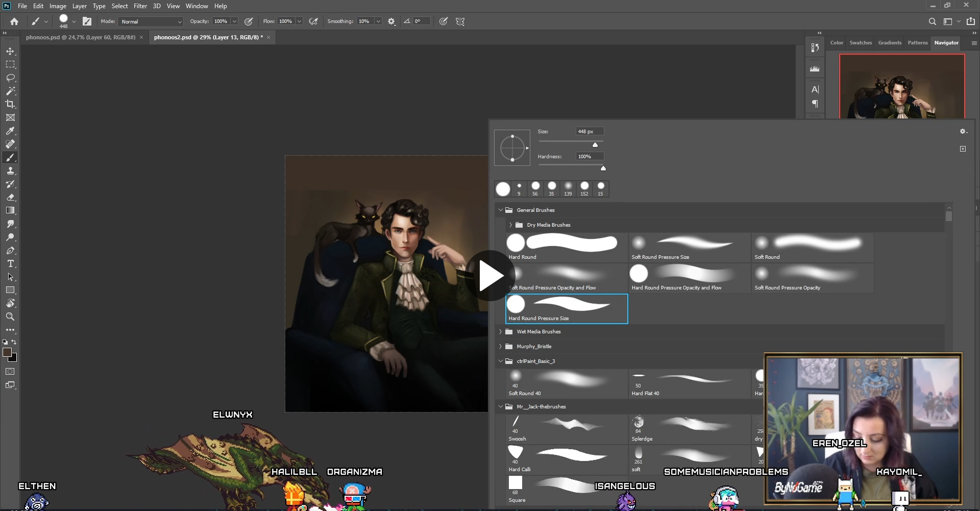980x511 pixels.
Task: Open the search icon in options bar
Action: 932,21
